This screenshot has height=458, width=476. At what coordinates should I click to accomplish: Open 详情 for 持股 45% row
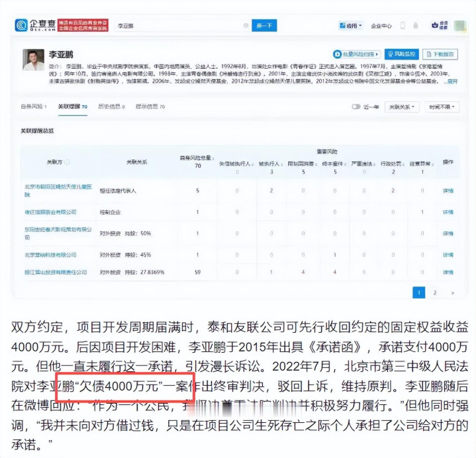click(x=448, y=255)
